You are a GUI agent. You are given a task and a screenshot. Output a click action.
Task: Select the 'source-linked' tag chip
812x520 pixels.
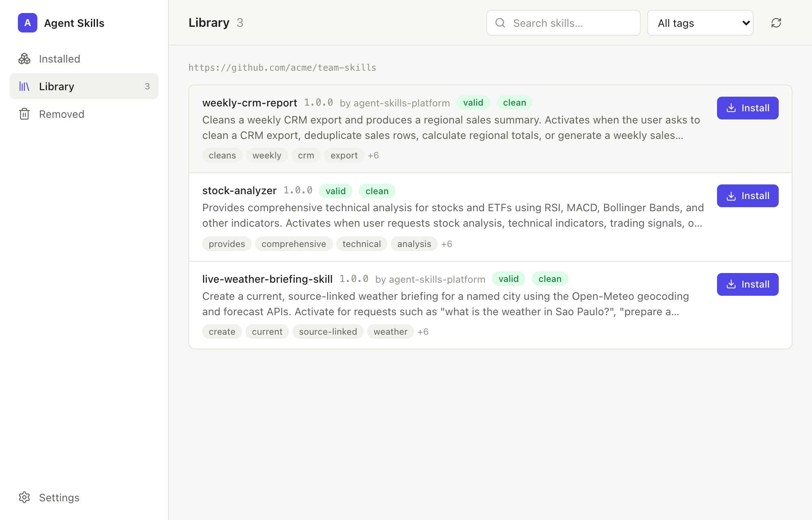tap(328, 331)
